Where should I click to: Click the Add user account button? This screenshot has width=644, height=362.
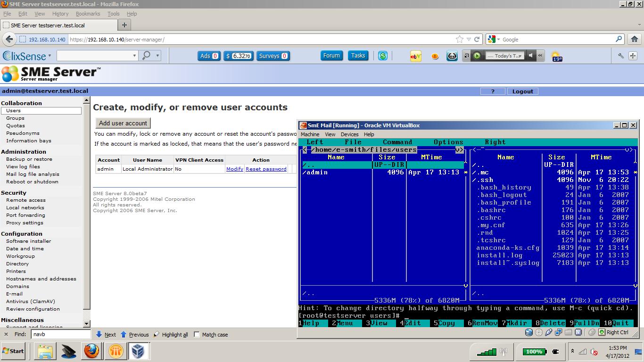(x=123, y=123)
